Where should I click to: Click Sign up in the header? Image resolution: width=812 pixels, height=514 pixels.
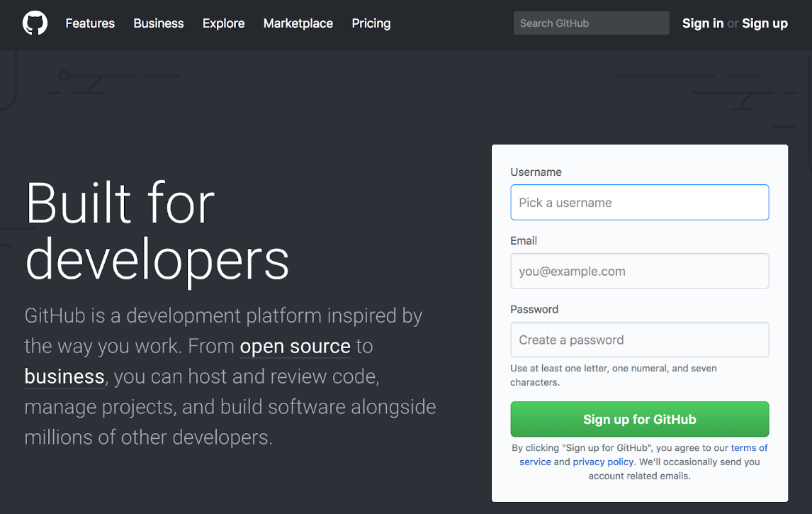click(765, 23)
